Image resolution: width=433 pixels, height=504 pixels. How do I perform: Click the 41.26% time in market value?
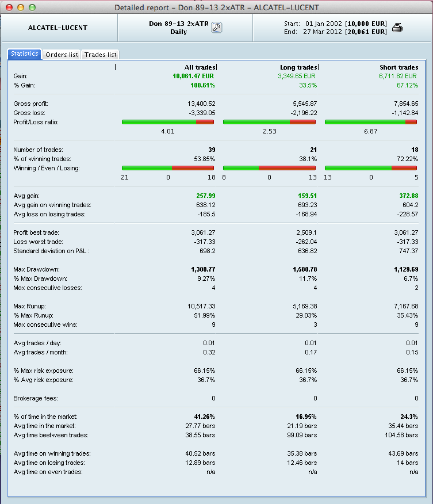coord(204,417)
